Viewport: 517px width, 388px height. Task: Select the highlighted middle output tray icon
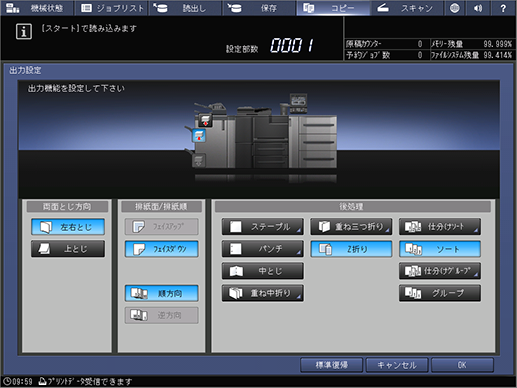click(x=199, y=136)
